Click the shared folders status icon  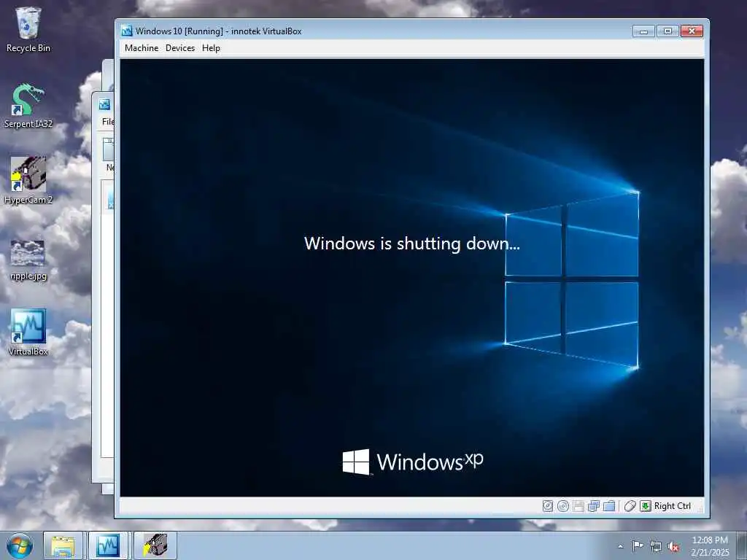click(609, 506)
